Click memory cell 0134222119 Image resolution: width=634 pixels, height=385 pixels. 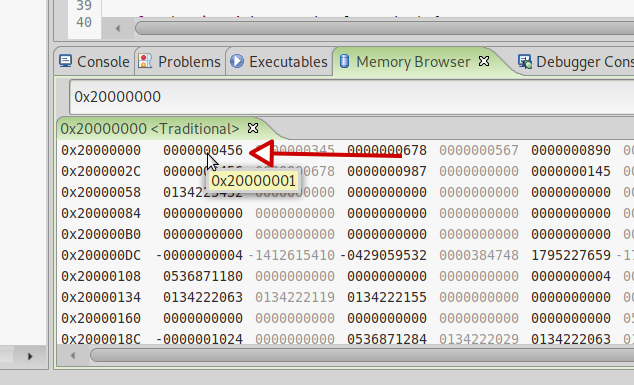pos(295,298)
